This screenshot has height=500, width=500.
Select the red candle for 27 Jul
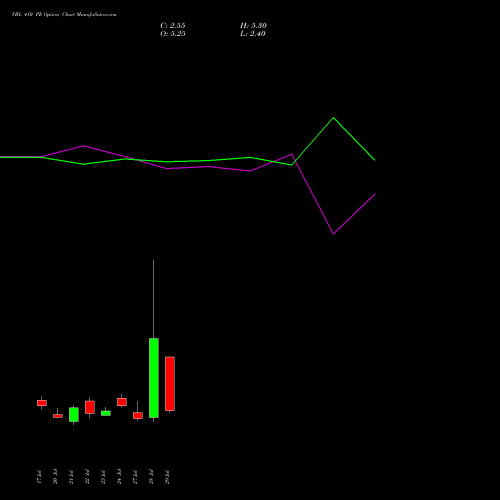click(138, 415)
